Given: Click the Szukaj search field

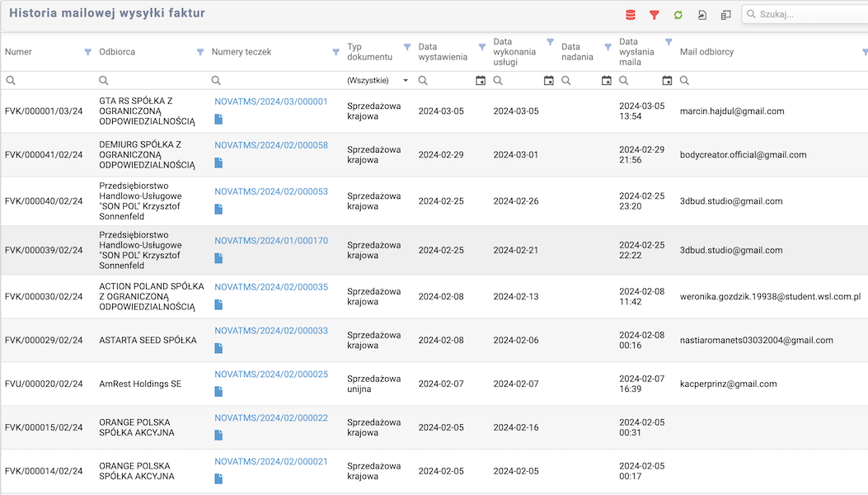Looking at the screenshot, I should [x=808, y=14].
